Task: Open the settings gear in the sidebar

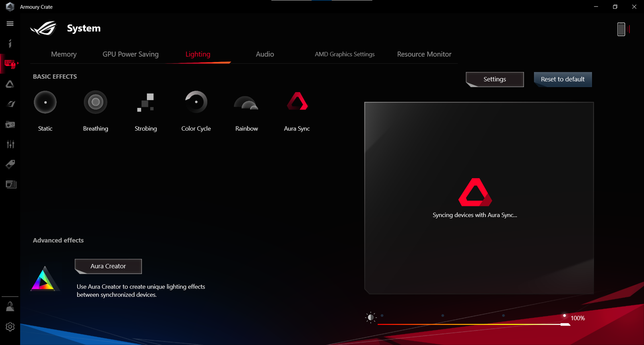Action: tap(10, 327)
